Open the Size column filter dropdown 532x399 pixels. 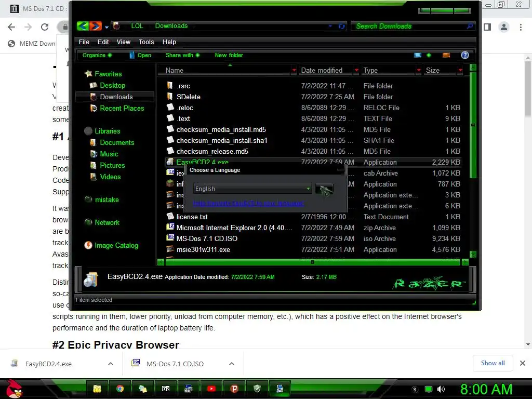pos(460,70)
